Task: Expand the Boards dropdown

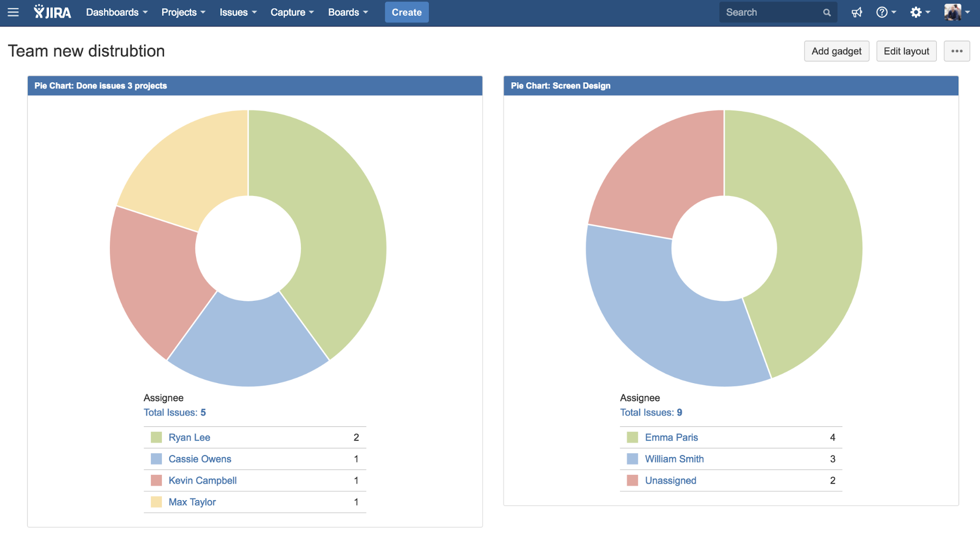Action: pos(348,12)
